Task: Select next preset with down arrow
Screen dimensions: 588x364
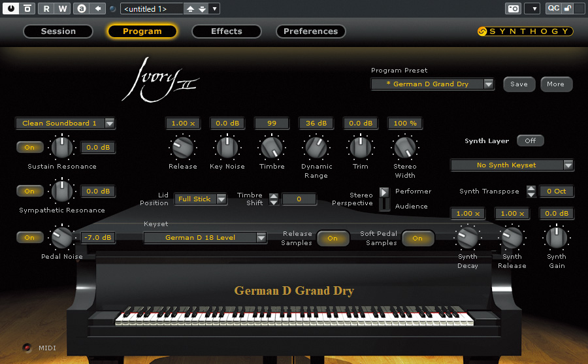Action: coord(202,8)
